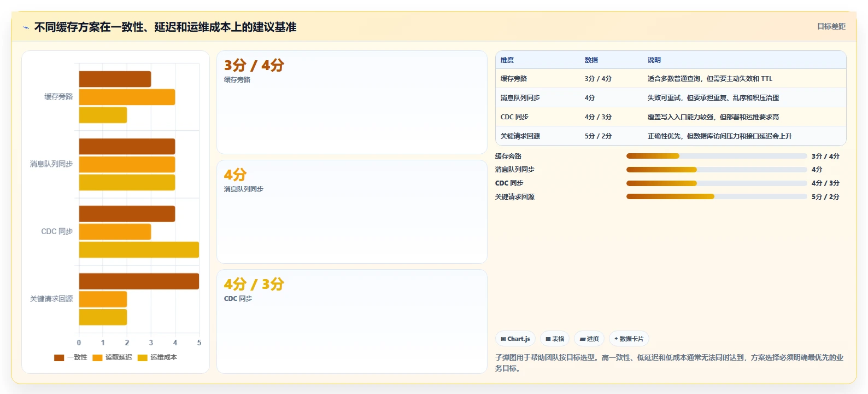This screenshot has height=394, width=868.
Task: Click the description about 部署和运维要求高
Action: [713, 117]
